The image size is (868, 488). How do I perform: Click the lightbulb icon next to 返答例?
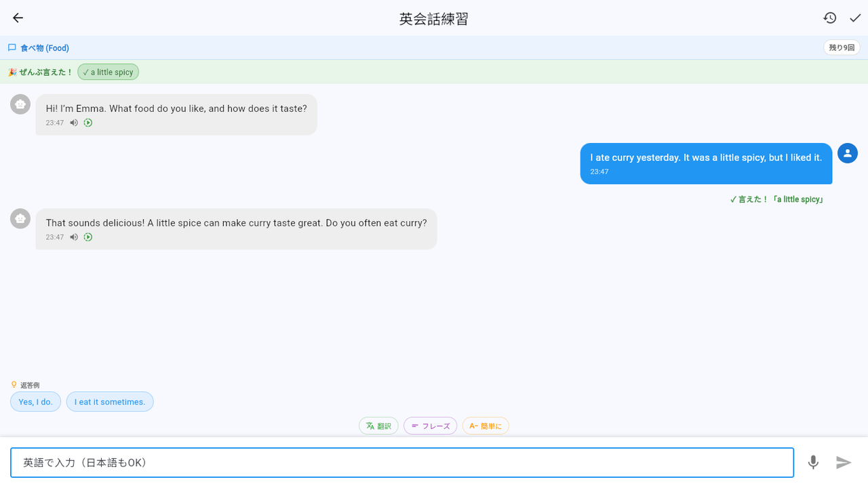14,384
